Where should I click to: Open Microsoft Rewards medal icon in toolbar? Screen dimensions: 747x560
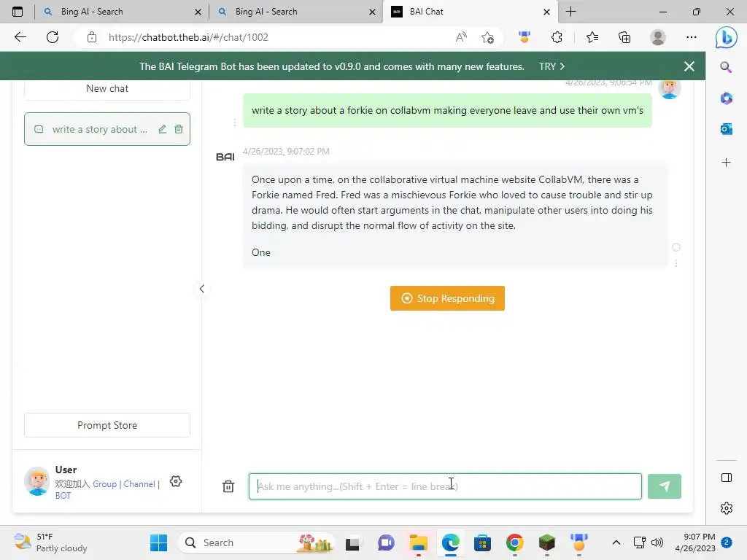point(525,37)
